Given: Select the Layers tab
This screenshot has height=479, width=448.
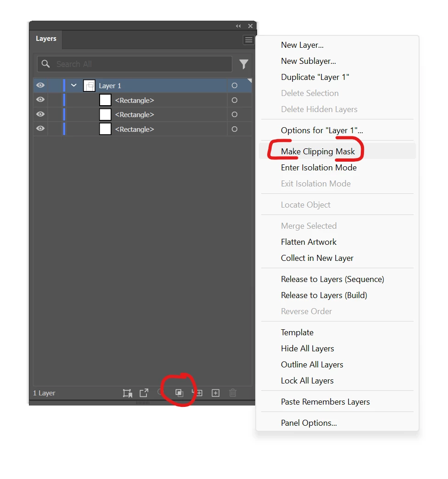Looking at the screenshot, I should point(46,39).
